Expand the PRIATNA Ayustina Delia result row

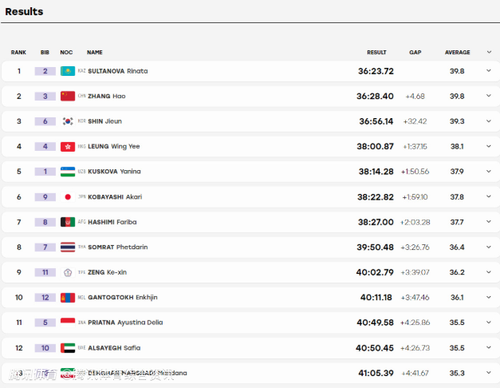click(x=489, y=322)
